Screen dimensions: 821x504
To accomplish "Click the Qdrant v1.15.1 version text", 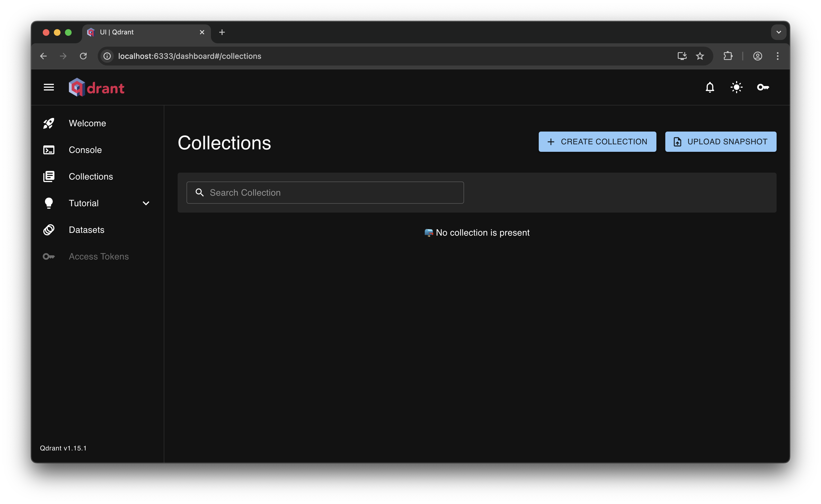I will click(x=63, y=448).
